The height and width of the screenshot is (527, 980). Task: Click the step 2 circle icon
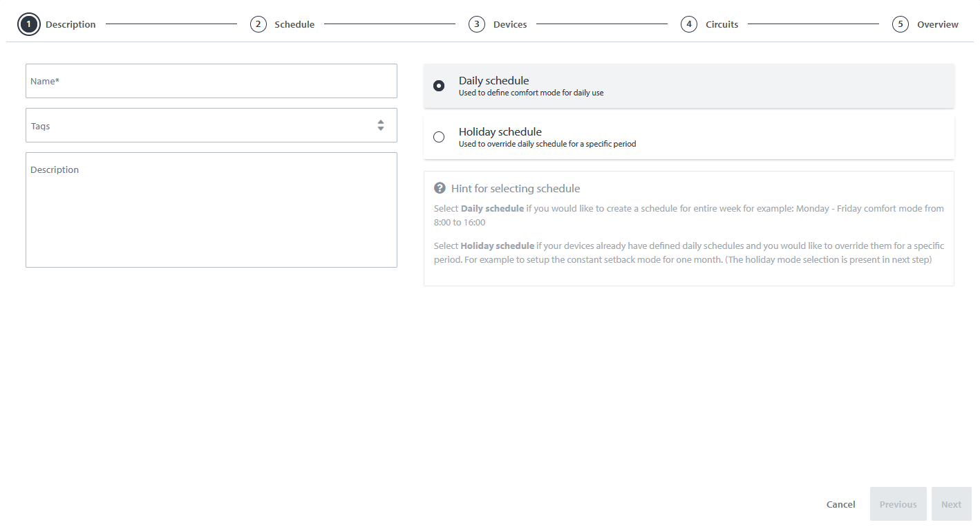(x=258, y=24)
